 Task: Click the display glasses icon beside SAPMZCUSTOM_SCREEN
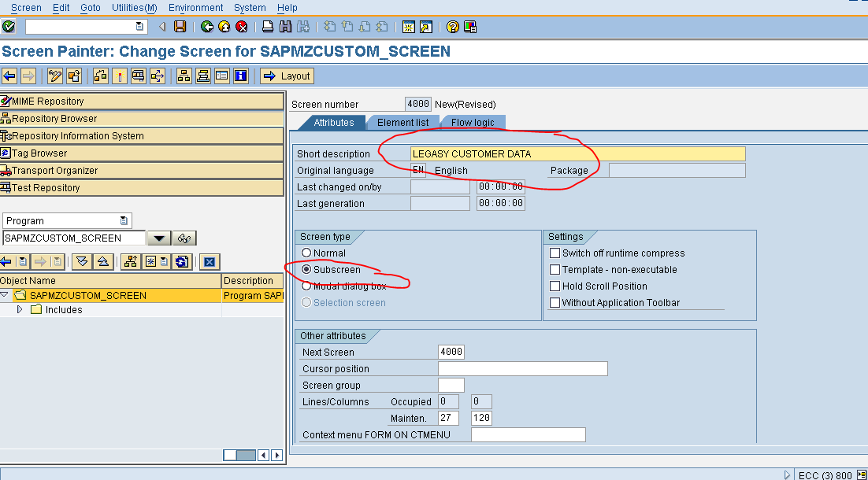tap(184, 238)
